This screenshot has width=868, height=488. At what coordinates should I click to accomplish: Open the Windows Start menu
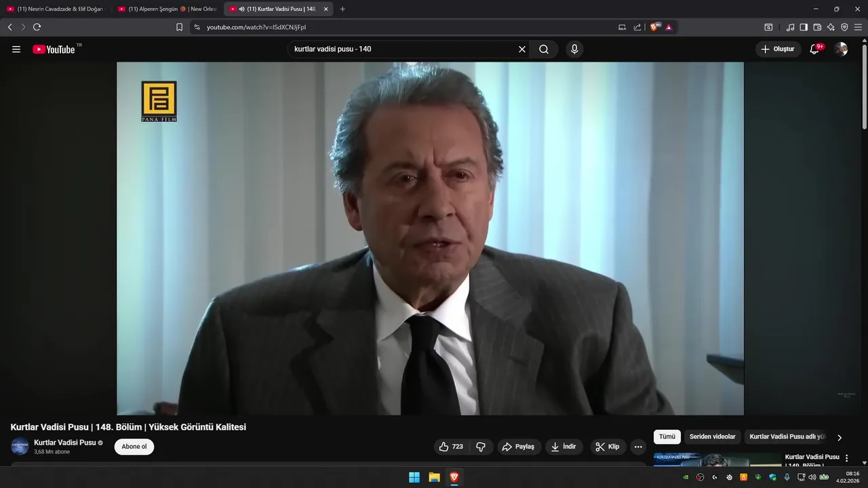pos(414,477)
